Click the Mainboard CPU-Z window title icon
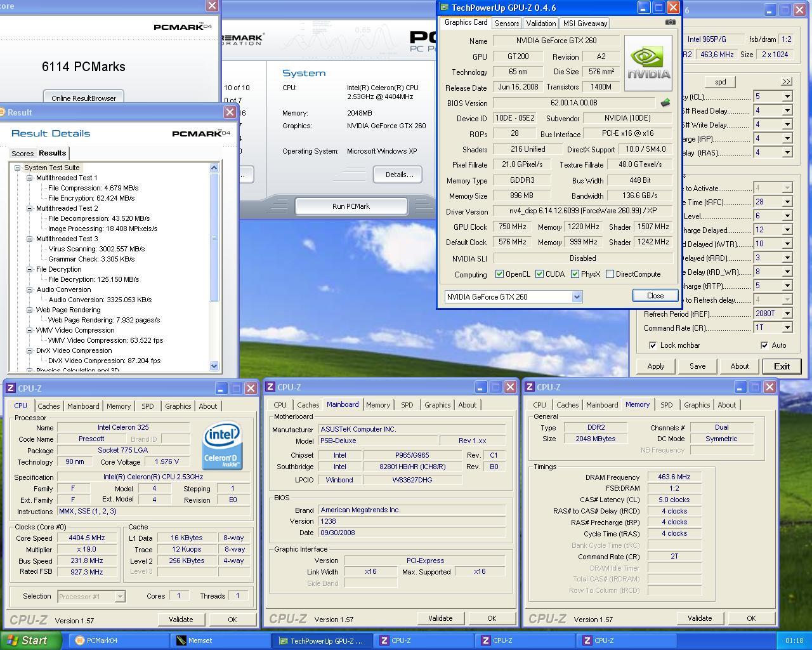Viewport: 812px width, 650px height. (x=270, y=387)
